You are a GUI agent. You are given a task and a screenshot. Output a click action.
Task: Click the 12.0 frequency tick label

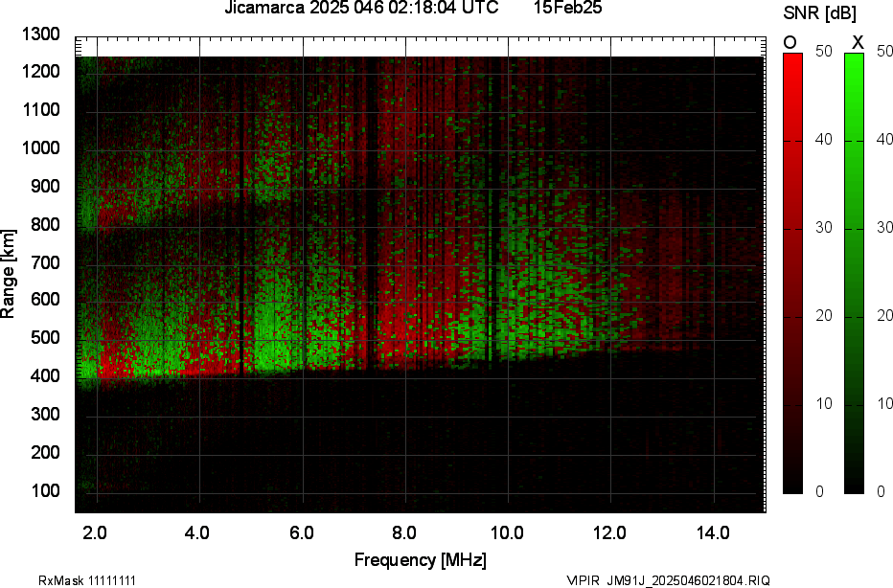pos(610,532)
